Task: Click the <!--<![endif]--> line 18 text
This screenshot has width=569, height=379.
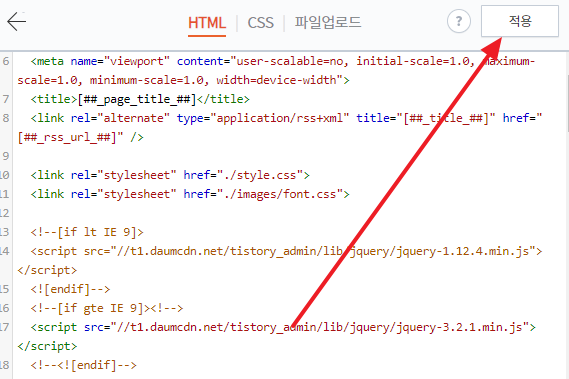Action: (x=84, y=365)
